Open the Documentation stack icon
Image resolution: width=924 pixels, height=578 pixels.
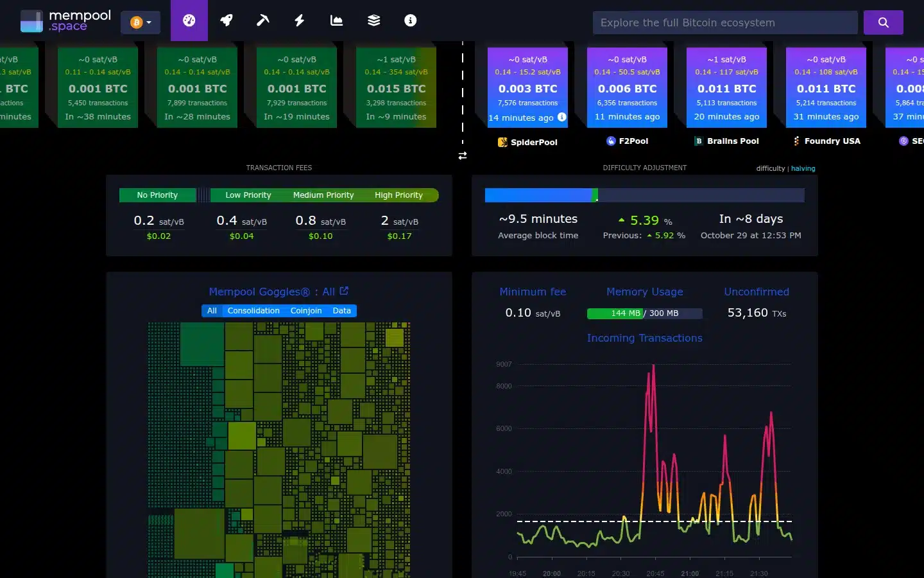pos(373,21)
